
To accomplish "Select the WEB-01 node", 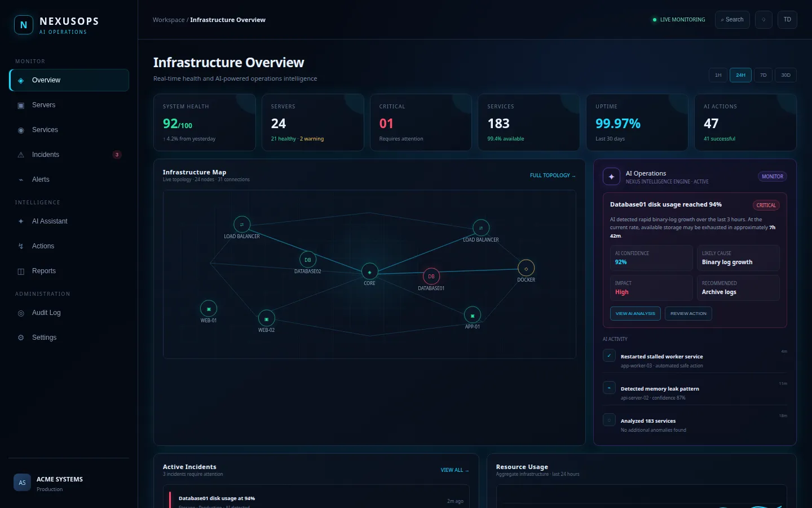I will 209,309.
